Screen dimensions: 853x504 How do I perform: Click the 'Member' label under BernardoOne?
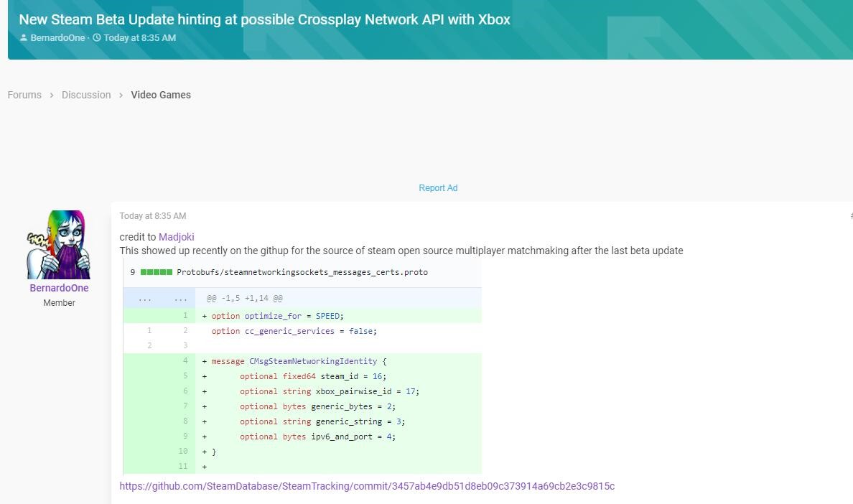point(60,303)
